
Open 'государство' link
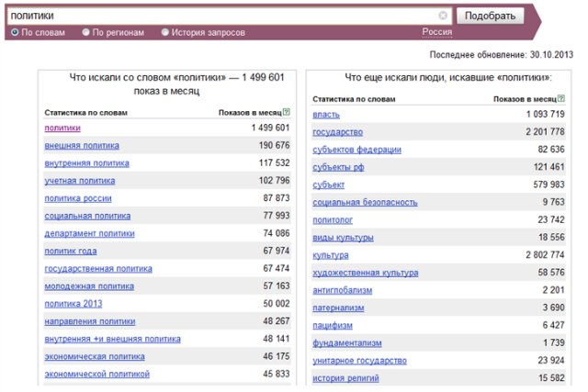[338, 132]
